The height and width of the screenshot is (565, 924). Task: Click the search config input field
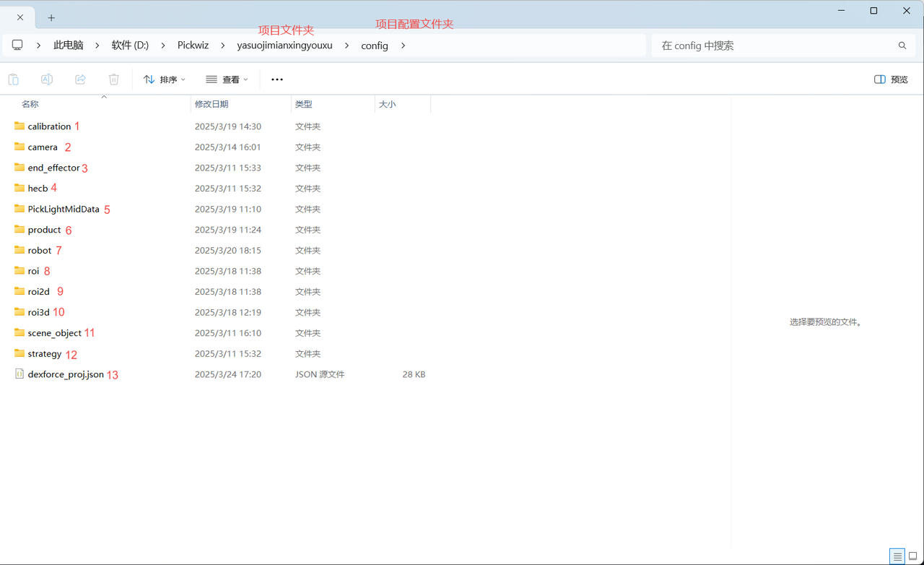pos(772,46)
